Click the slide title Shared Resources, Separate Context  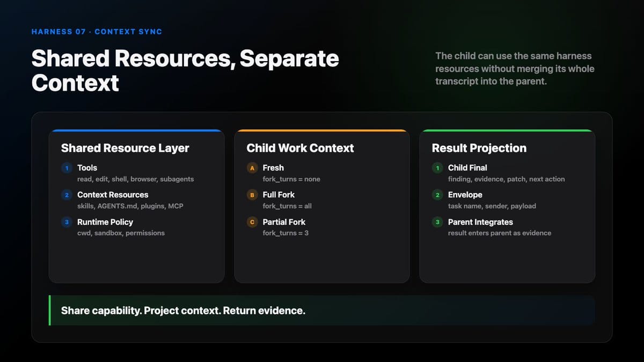coord(185,70)
